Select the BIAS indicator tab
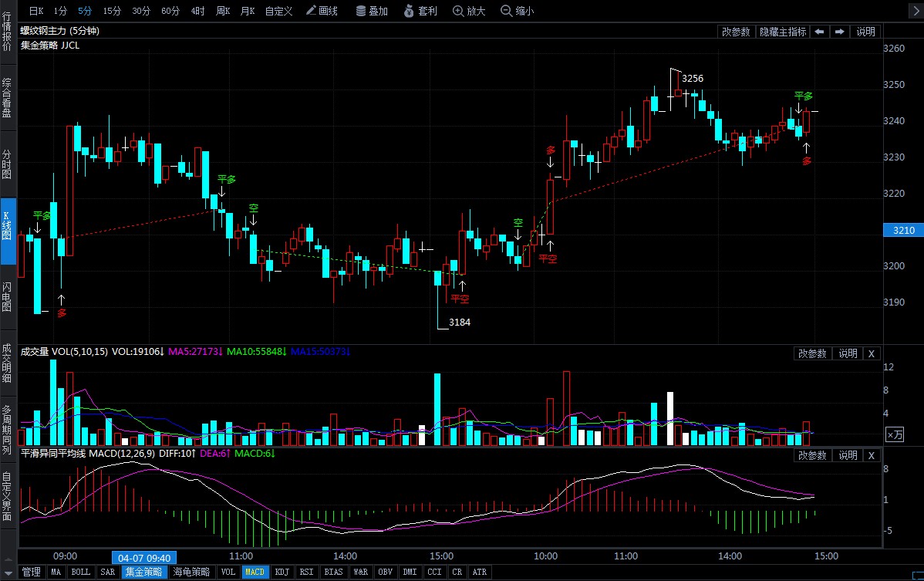924x581 pixels. 333,573
